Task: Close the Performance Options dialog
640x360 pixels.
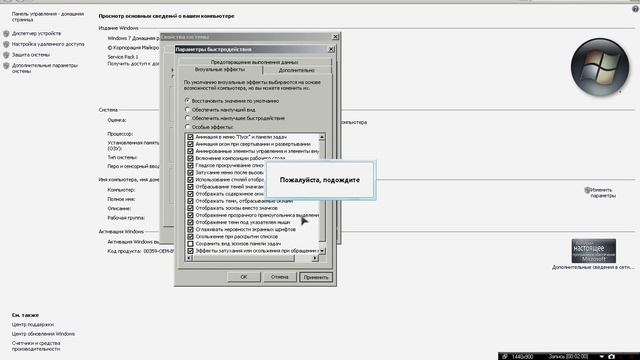Action: [331, 49]
